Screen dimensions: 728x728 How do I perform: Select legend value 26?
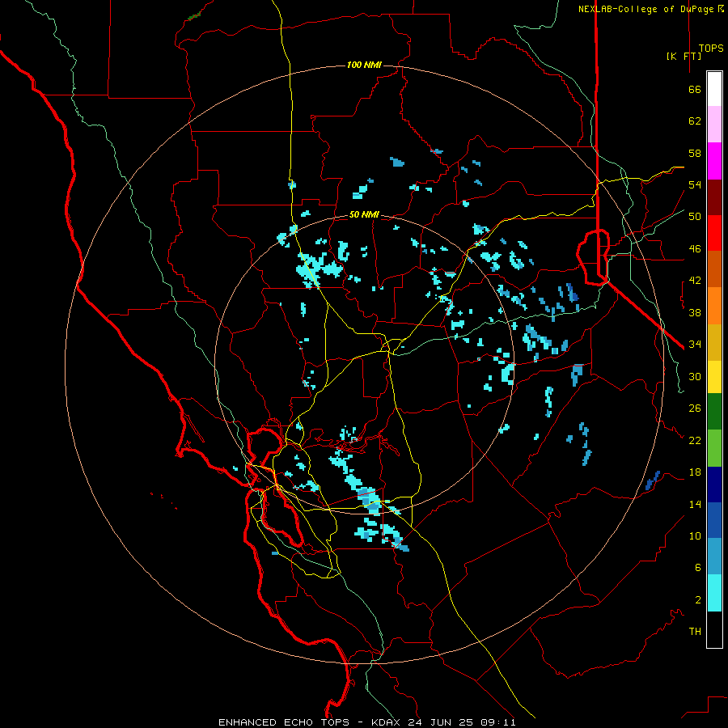pyautogui.click(x=695, y=408)
